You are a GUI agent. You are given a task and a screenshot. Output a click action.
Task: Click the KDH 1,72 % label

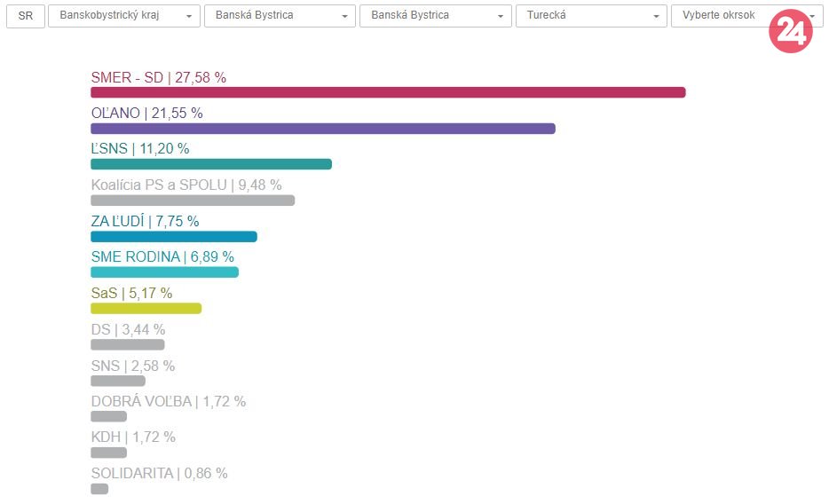(133, 437)
